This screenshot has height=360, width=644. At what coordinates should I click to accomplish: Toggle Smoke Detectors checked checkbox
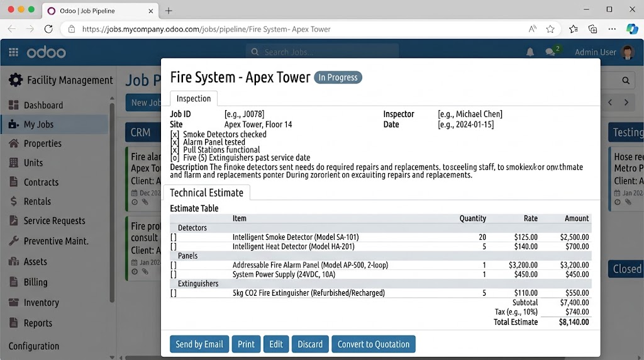pos(175,135)
